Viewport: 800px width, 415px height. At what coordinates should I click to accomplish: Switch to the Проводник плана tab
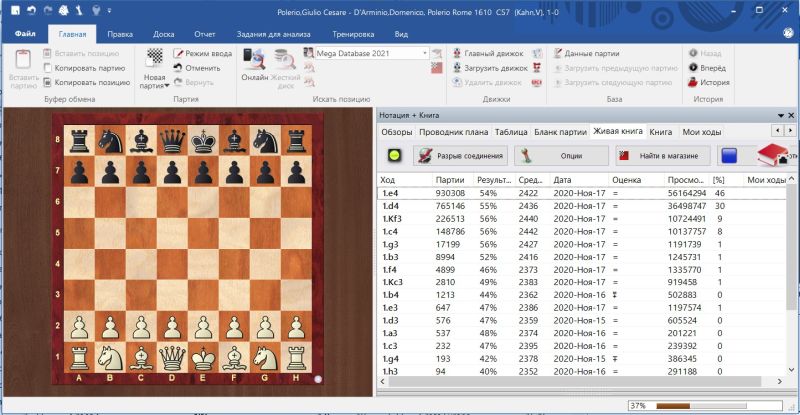(453, 131)
